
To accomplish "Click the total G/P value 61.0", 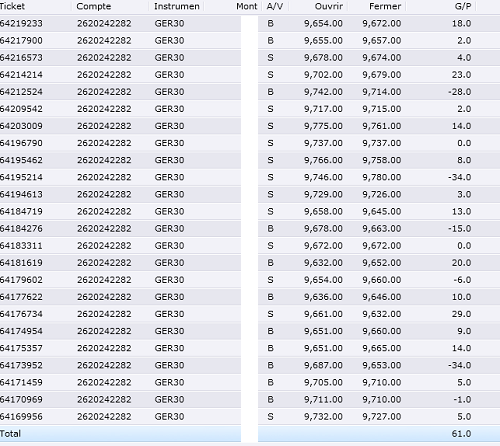I will click(x=461, y=434).
